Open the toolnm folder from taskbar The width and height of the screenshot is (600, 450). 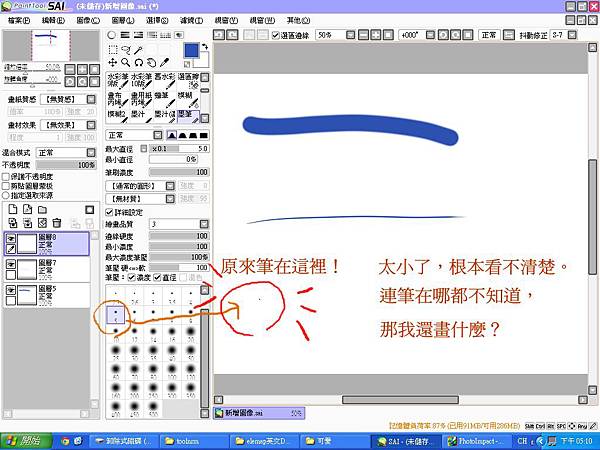(x=193, y=441)
